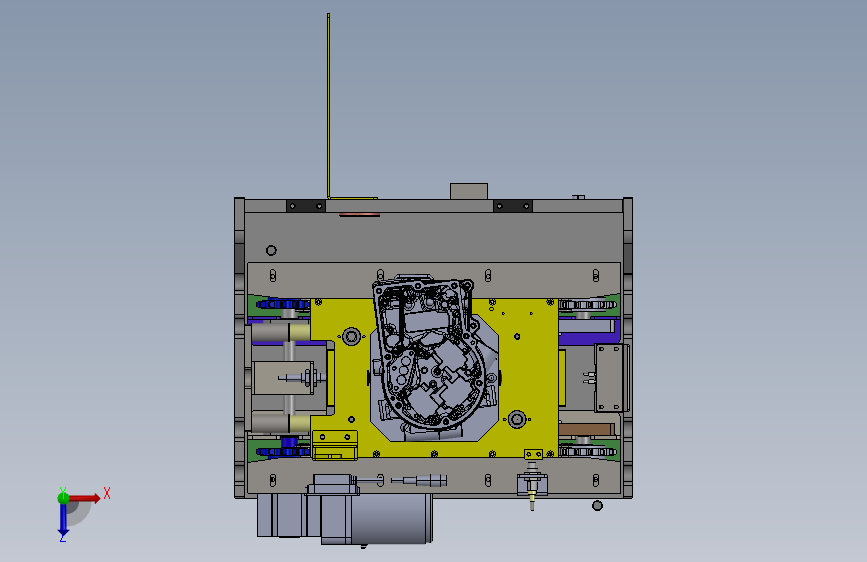Click the green Y axis dot of the triad
The height and width of the screenshot is (562, 867).
[x=63, y=498]
